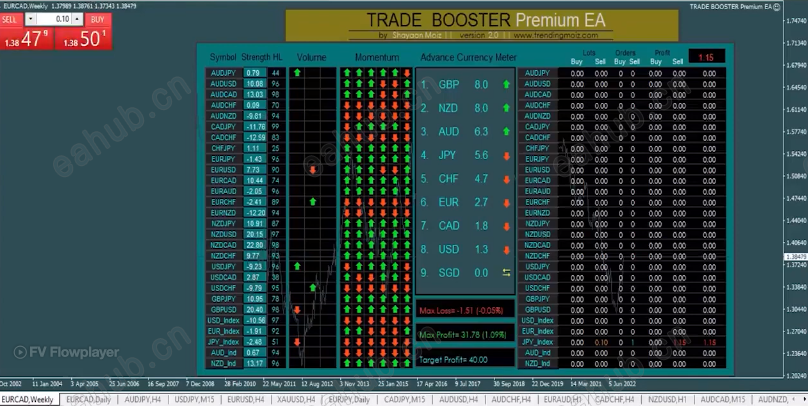This screenshot has height=406, width=808.
Task: Click the AUDJPY green volume up arrow
Action: (297, 73)
